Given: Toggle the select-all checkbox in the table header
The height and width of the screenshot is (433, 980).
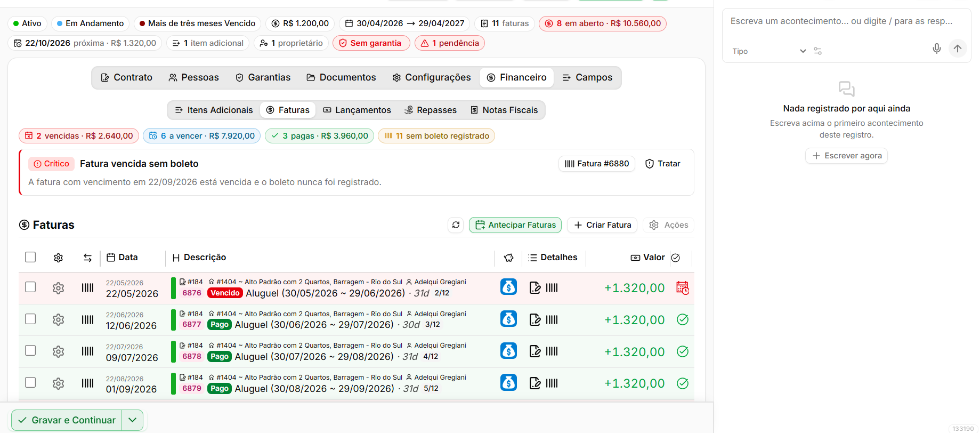Looking at the screenshot, I should click(30, 257).
